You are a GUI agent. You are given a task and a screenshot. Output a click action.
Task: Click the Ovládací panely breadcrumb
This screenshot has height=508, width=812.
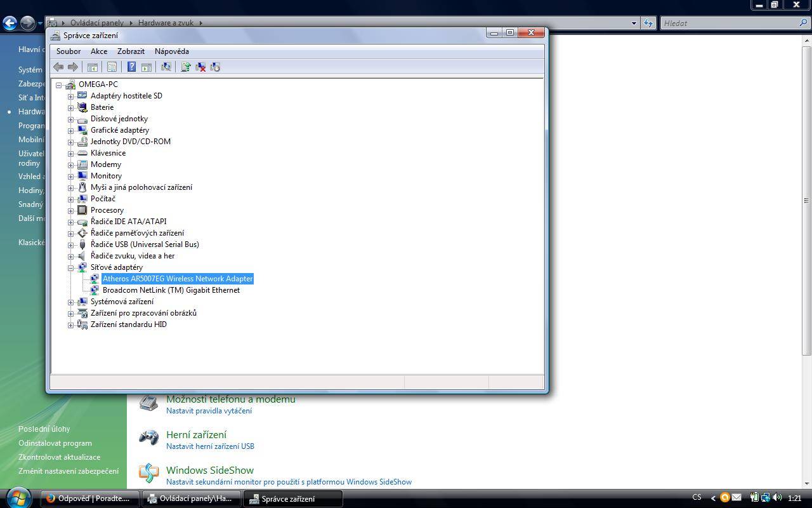(97, 23)
